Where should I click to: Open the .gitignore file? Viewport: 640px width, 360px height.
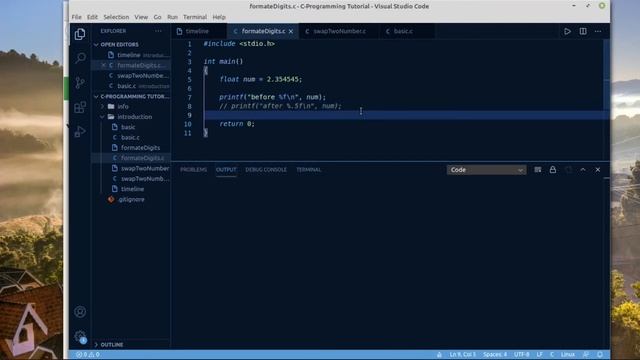[x=131, y=200]
